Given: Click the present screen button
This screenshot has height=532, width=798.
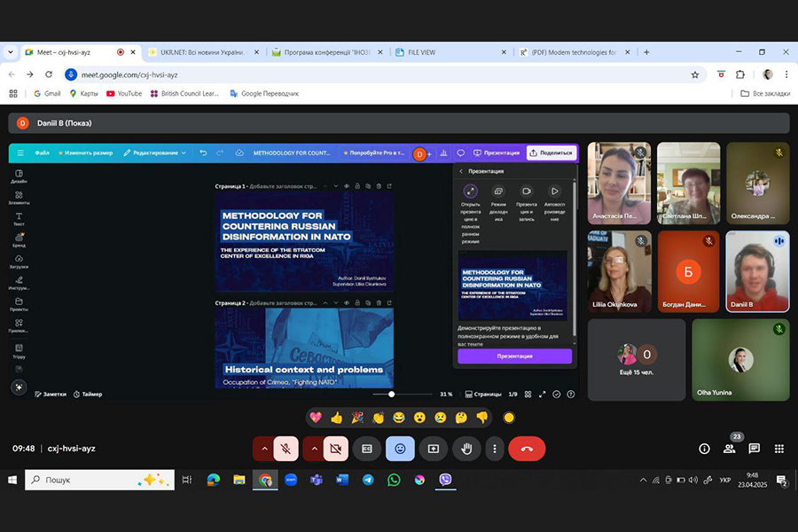Looking at the screenshot, I should pyautogui.click(x=434, y=449).
